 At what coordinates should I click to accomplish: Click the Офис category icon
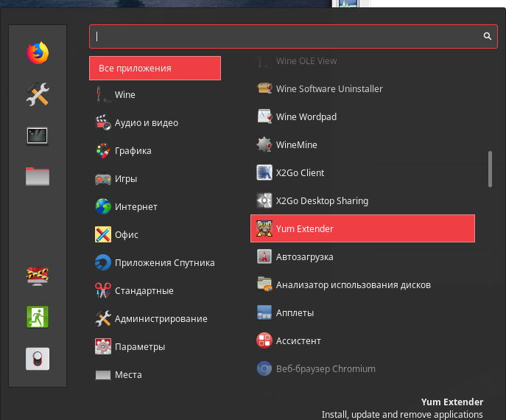click(103, 234)
